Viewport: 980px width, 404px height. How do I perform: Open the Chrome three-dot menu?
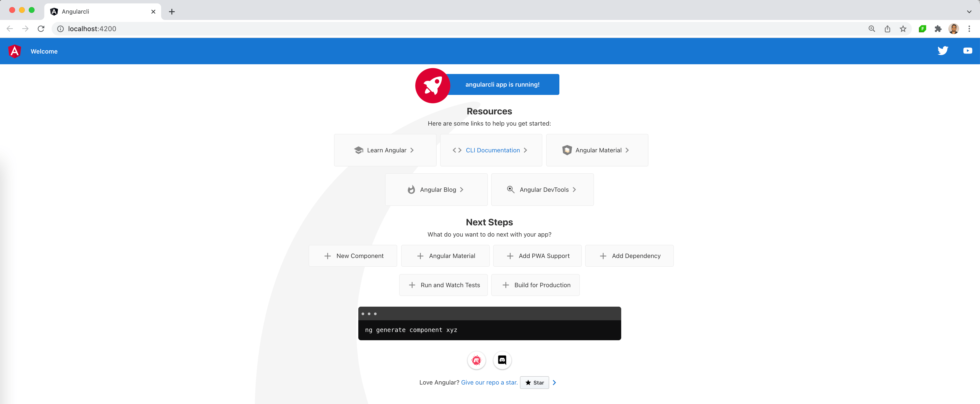point(969,29)
